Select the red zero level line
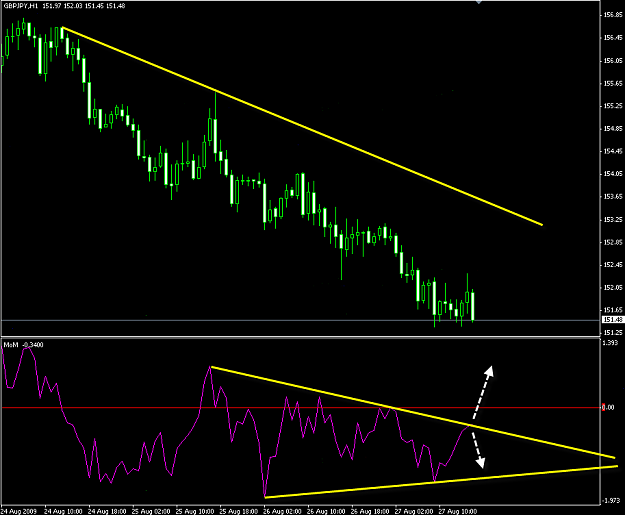625x515 pixels. point(301,407)
